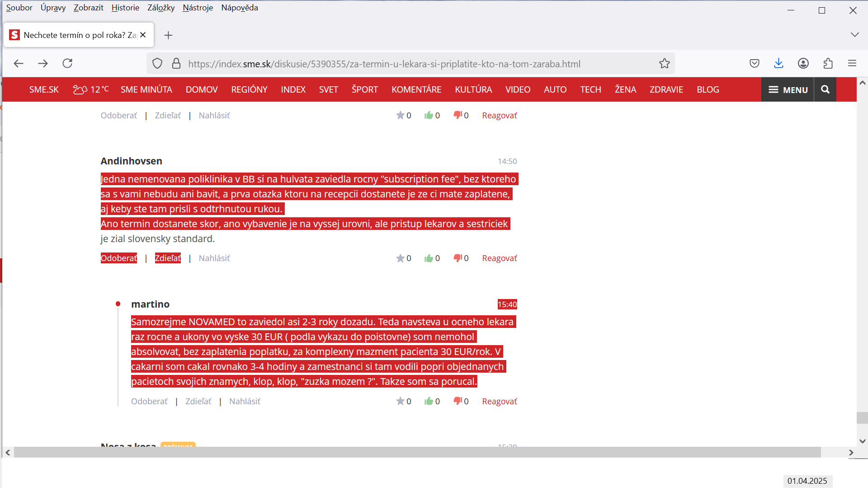868x491 pixels.
Task: Open the Záložky menu
Action: 160,8
